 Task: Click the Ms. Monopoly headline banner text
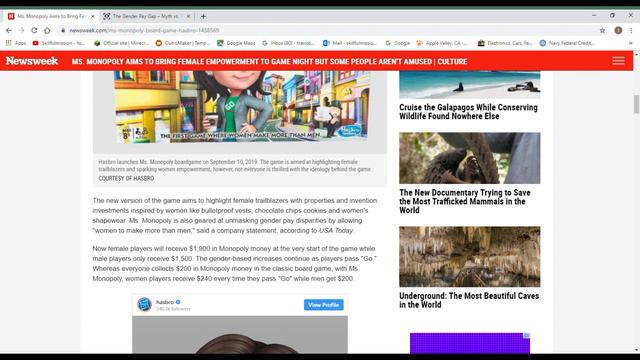[x=269, y=62]
